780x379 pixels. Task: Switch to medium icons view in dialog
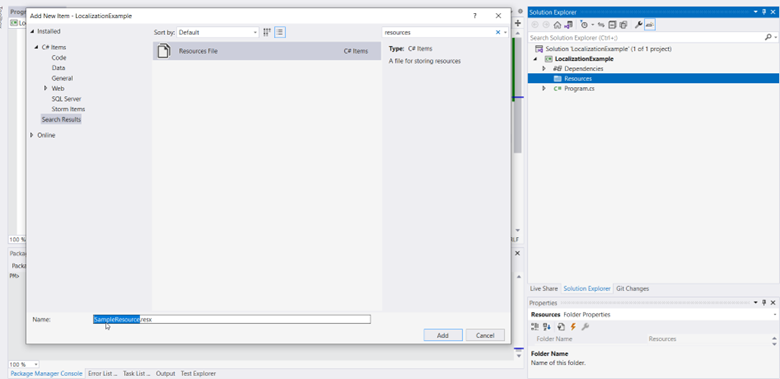(267, 32)
